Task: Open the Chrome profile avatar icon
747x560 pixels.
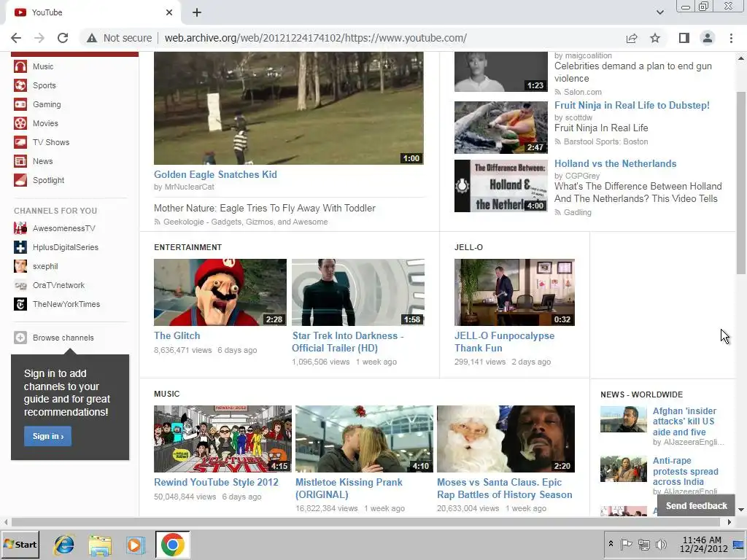Action: click(708, 38)
